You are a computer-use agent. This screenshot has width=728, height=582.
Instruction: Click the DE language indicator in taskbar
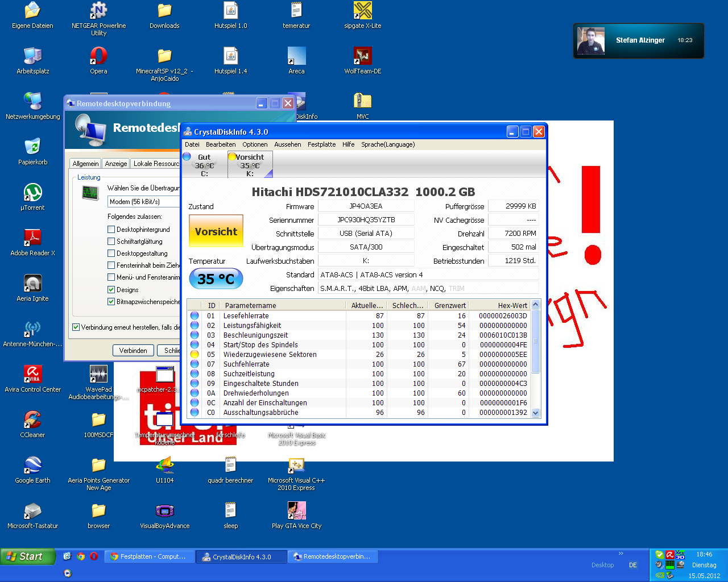click(633, 565)
